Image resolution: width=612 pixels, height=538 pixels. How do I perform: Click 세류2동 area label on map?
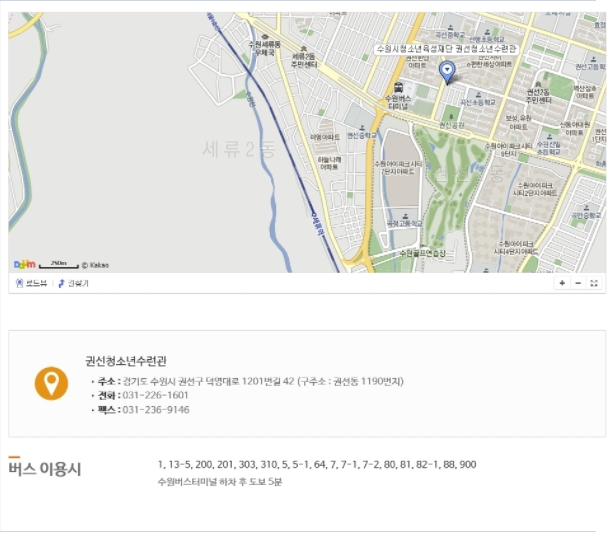click(237, 149)
